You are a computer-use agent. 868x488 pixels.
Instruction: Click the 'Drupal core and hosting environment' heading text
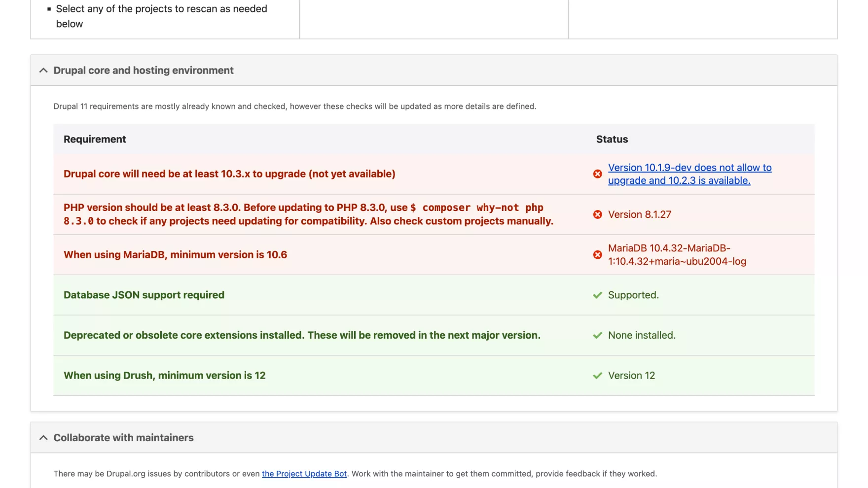tap(144, 70)
